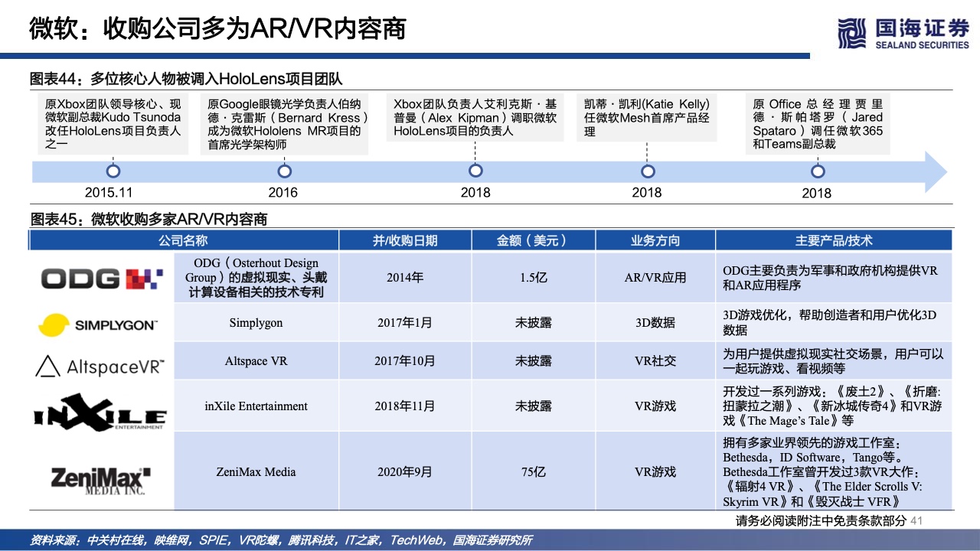Image resolution: width=980 pixels, height=551 pixels.
Task: Select the 3D数据 business cell
Action: (655, 323)
